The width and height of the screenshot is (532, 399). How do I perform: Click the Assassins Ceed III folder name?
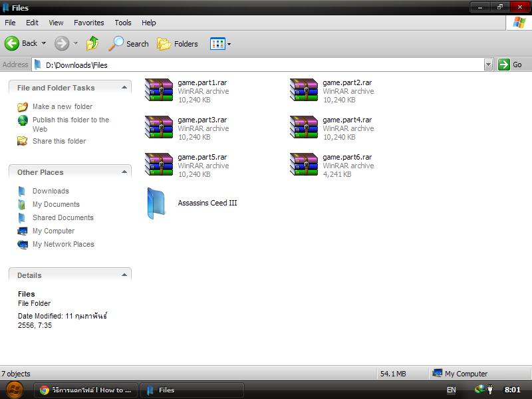click(x=207, y=203)
